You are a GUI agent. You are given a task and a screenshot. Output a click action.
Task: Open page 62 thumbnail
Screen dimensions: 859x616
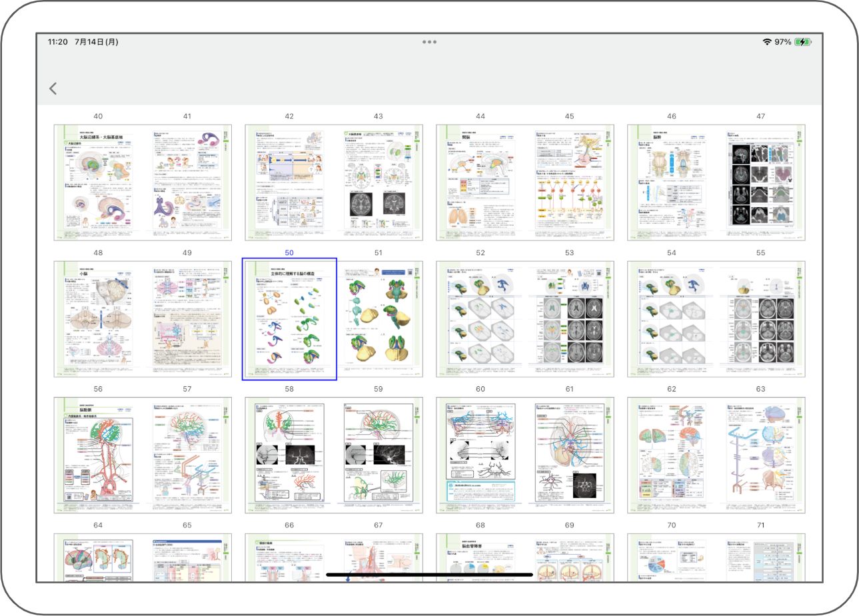[672, 456]
